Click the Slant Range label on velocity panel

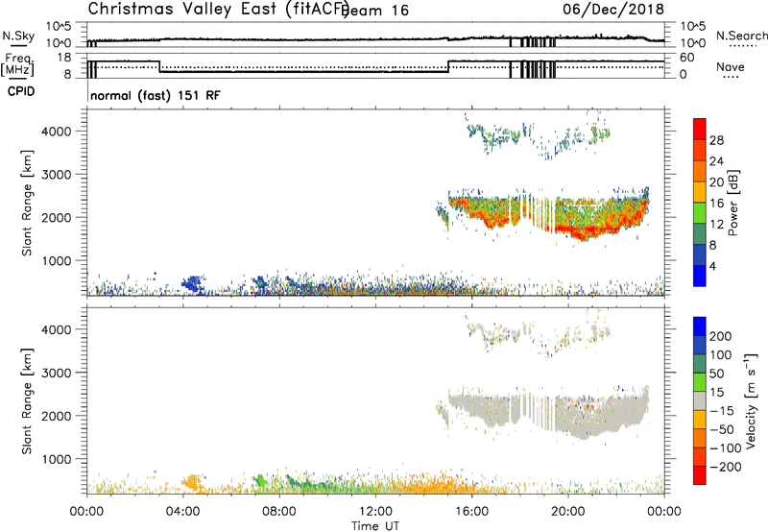[x=27, y=401]
